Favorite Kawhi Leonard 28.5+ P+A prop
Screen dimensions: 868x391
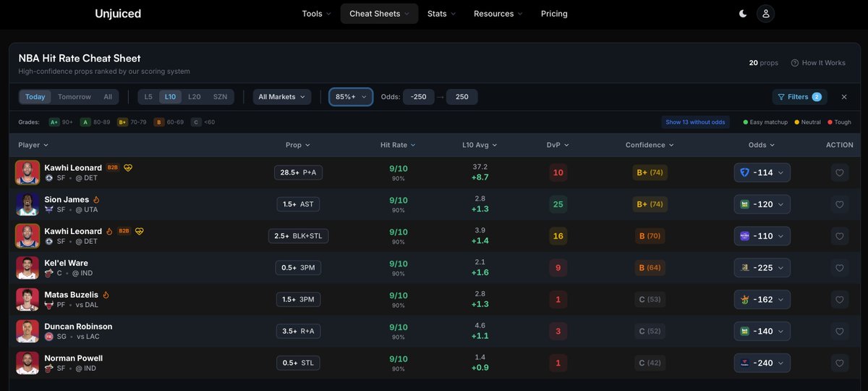click(839, 173)
